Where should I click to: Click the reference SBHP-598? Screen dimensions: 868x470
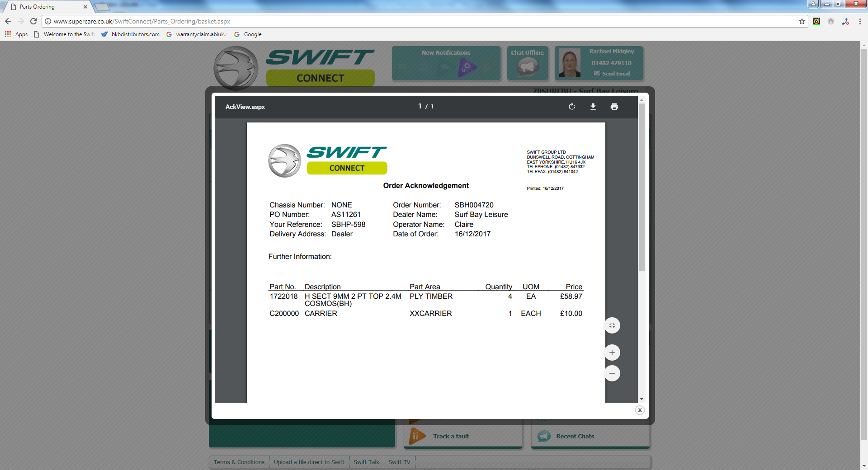click(348, 225)
